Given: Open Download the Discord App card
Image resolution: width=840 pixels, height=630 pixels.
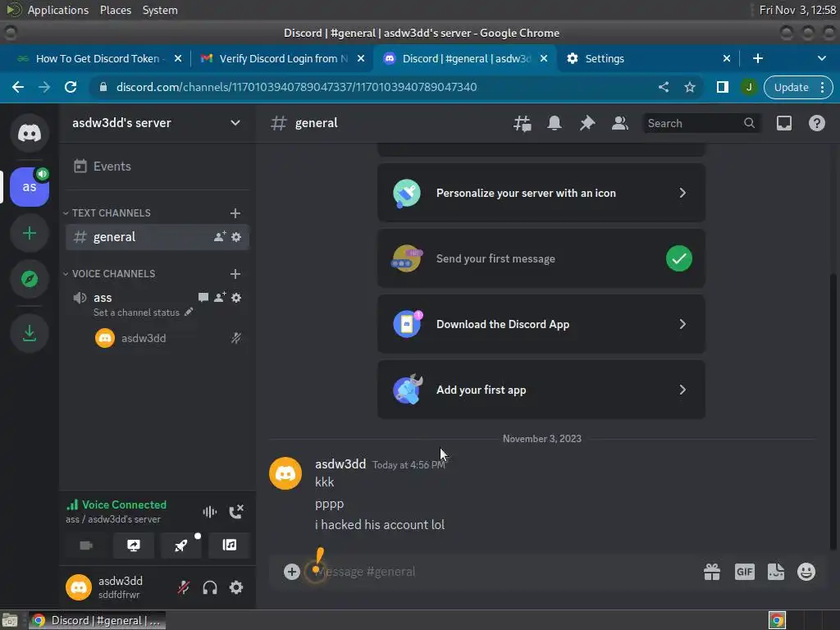Looking at the screenshot, I should pos(541,324).
